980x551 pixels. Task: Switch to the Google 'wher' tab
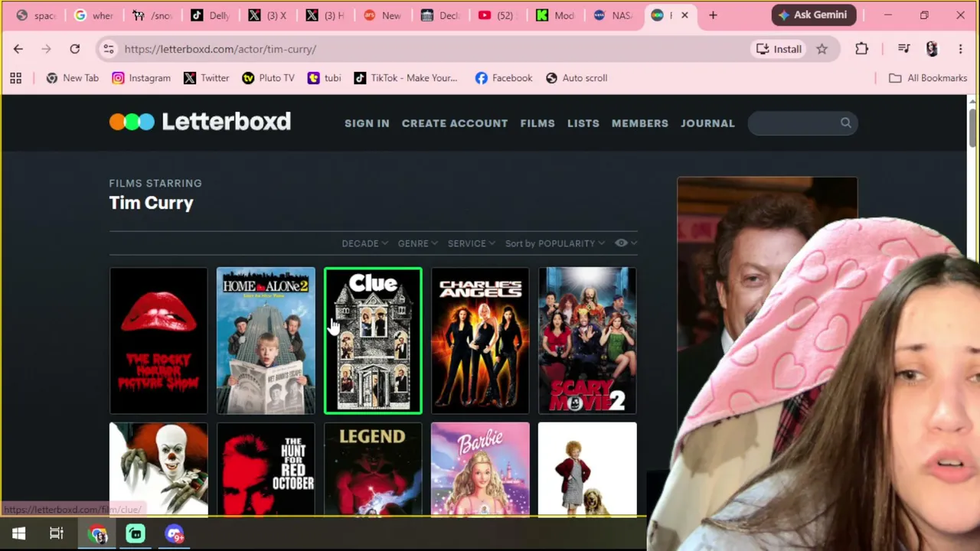[93, 15]
